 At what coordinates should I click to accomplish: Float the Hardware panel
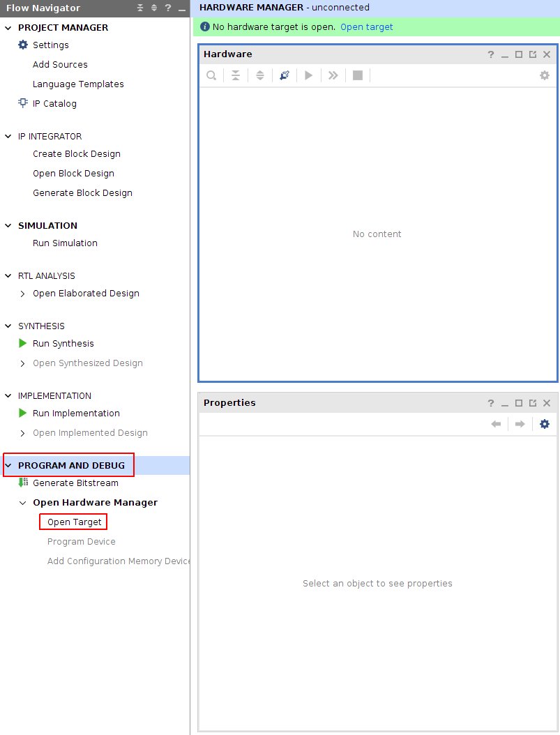533,54
